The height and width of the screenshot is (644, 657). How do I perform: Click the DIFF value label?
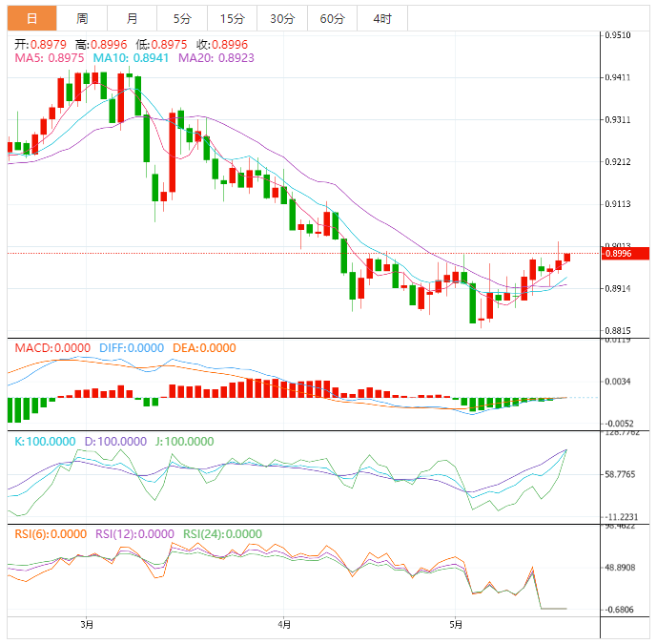point(132,348)
